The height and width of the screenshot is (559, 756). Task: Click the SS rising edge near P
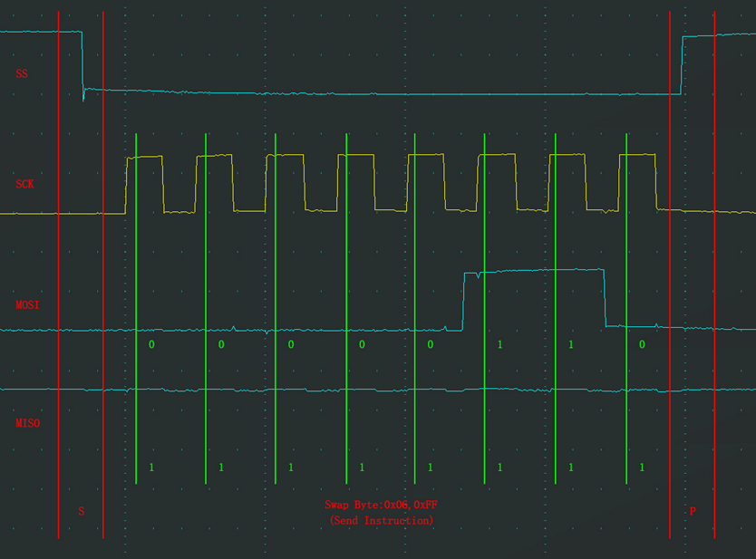pos(682,65)
